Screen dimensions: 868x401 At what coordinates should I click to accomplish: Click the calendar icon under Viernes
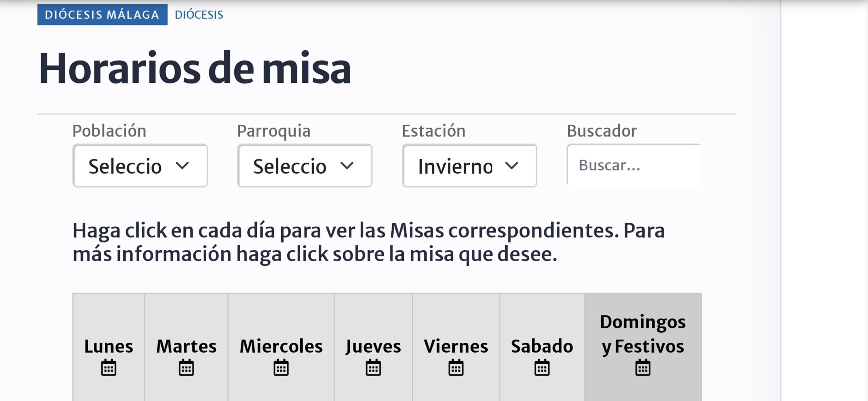tap(456, 367)
